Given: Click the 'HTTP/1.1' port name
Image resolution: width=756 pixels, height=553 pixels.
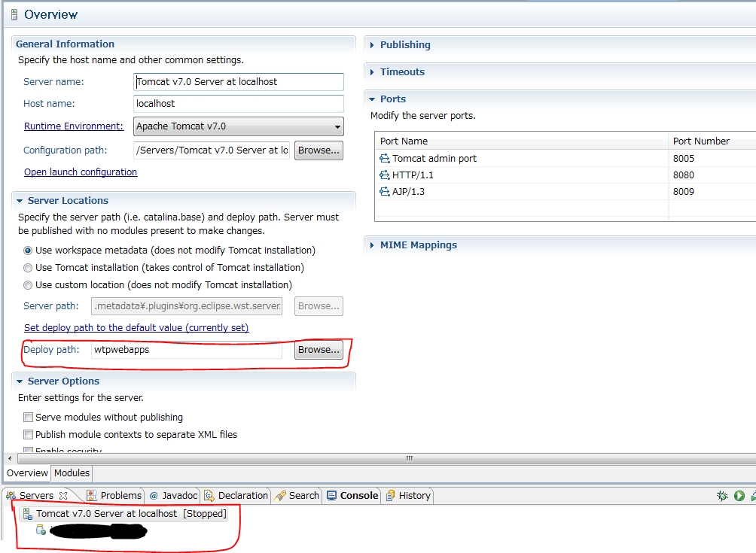Looking at the screenshot, I should [413, 175].
